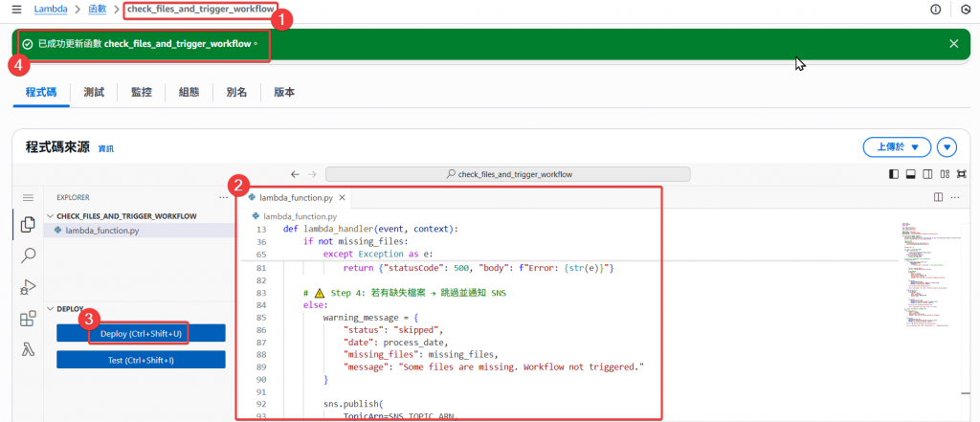Toggle the secondary side bar layout icon
The image size is (980, 422).
[x=927, y=174]
